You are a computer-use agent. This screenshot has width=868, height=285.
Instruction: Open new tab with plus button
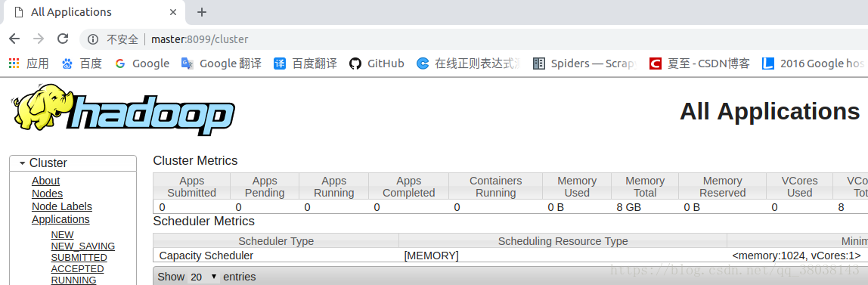[x=201, y=12]
